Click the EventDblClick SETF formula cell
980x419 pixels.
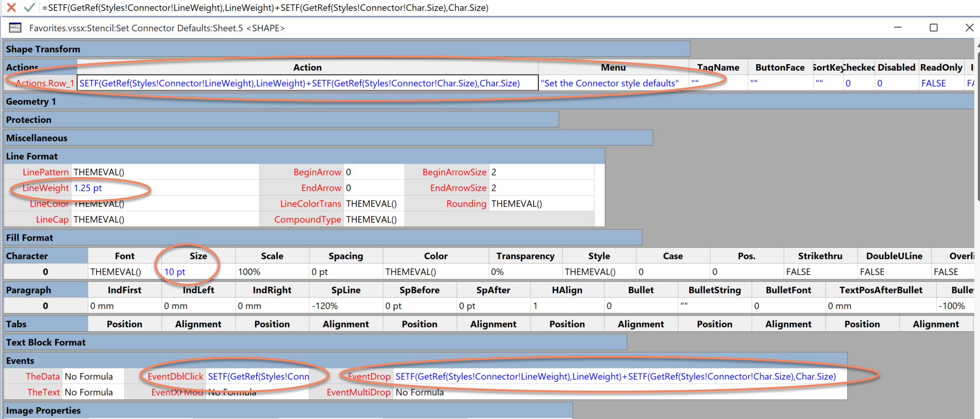(x=257, y=377)
